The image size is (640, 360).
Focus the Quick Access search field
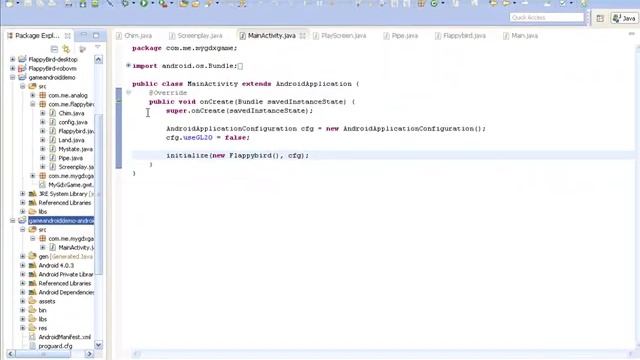tap(547, 18)
